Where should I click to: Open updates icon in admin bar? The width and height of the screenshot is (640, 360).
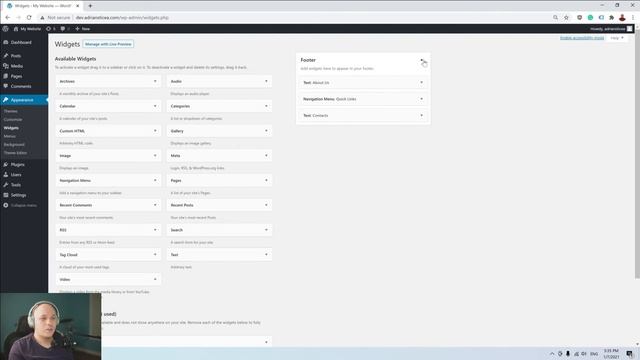[x=51, y=29]
